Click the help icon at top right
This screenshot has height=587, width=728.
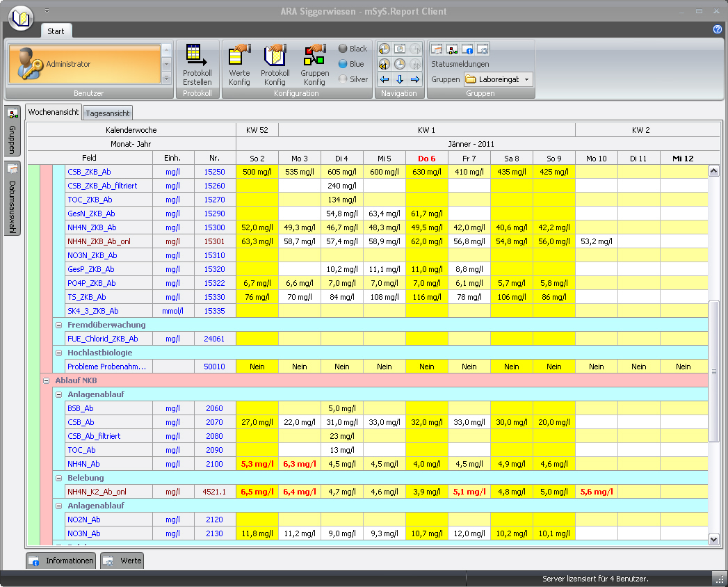click(x=718, y=29)
